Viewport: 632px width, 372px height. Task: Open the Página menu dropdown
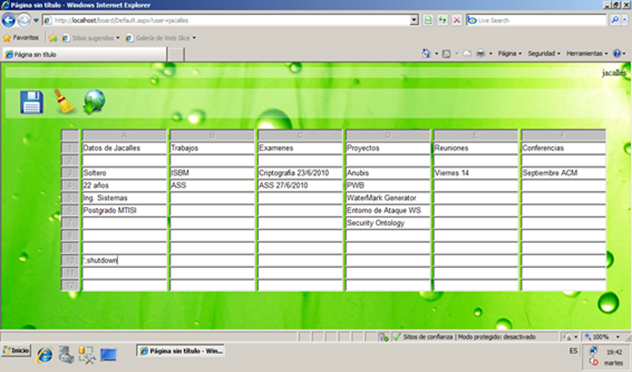coord(509,54)
